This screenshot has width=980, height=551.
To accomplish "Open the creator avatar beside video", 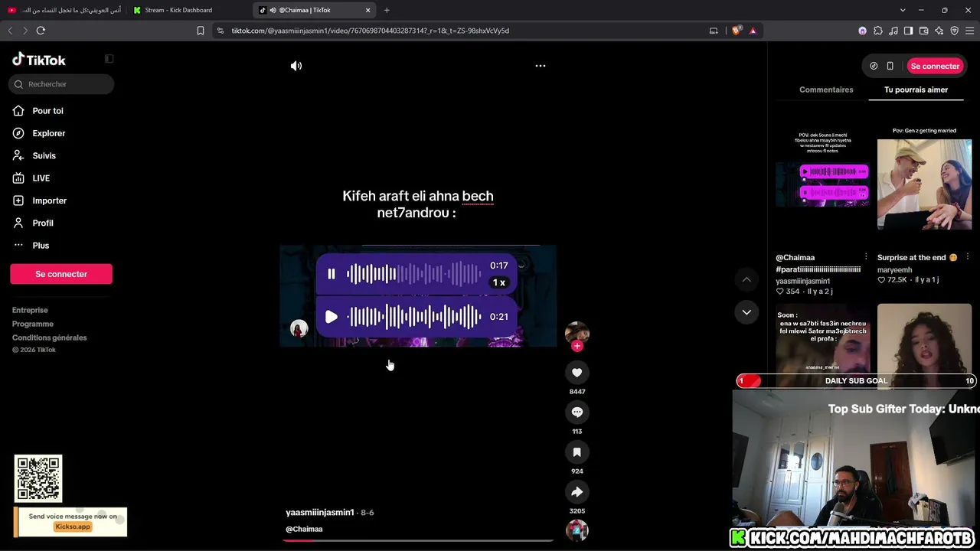I will tap(577, 333).
